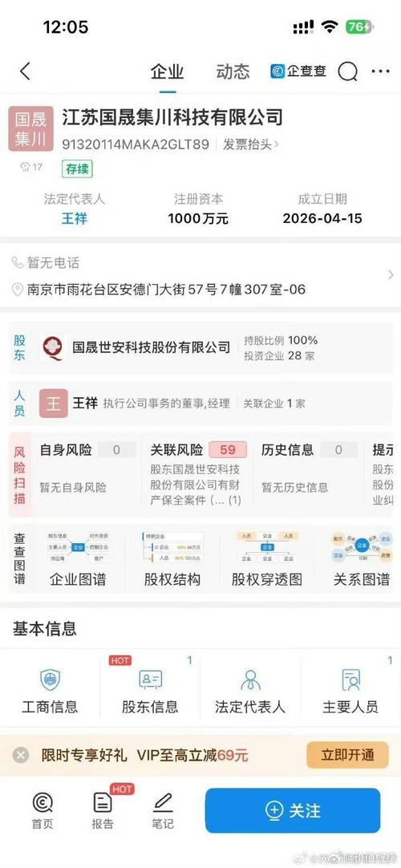Tap the back arrow icon

25,71
